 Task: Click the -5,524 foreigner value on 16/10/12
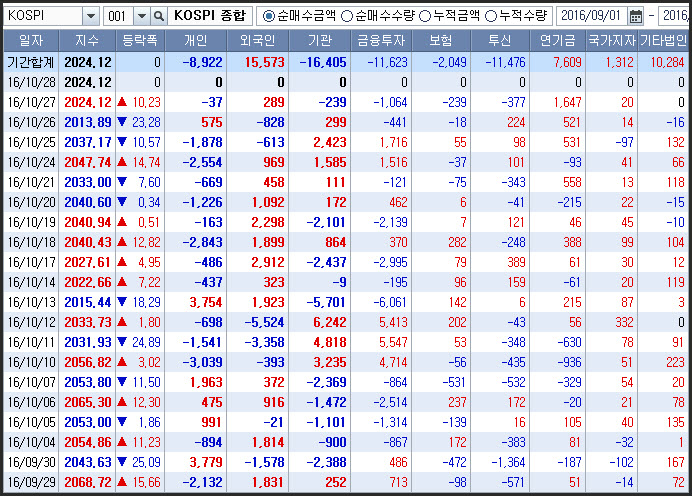point(264,323)
